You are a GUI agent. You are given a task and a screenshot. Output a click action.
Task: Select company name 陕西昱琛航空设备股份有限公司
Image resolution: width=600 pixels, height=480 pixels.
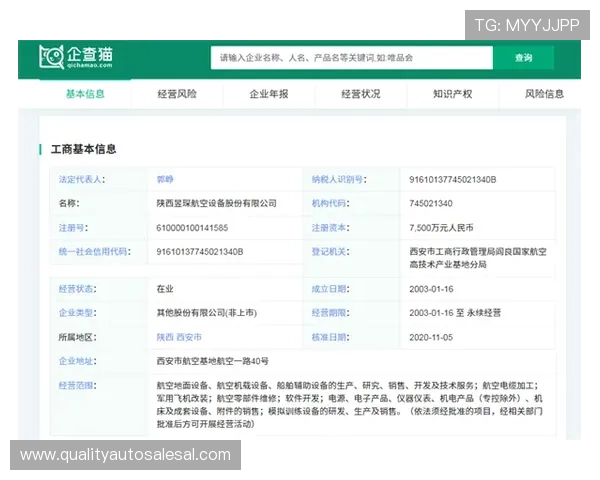216,203
